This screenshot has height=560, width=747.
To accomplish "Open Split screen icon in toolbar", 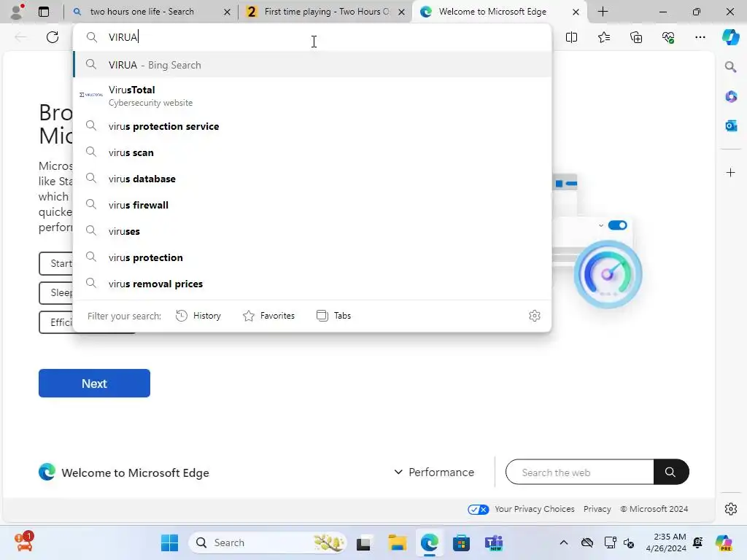I will click(x=571, y=37).
